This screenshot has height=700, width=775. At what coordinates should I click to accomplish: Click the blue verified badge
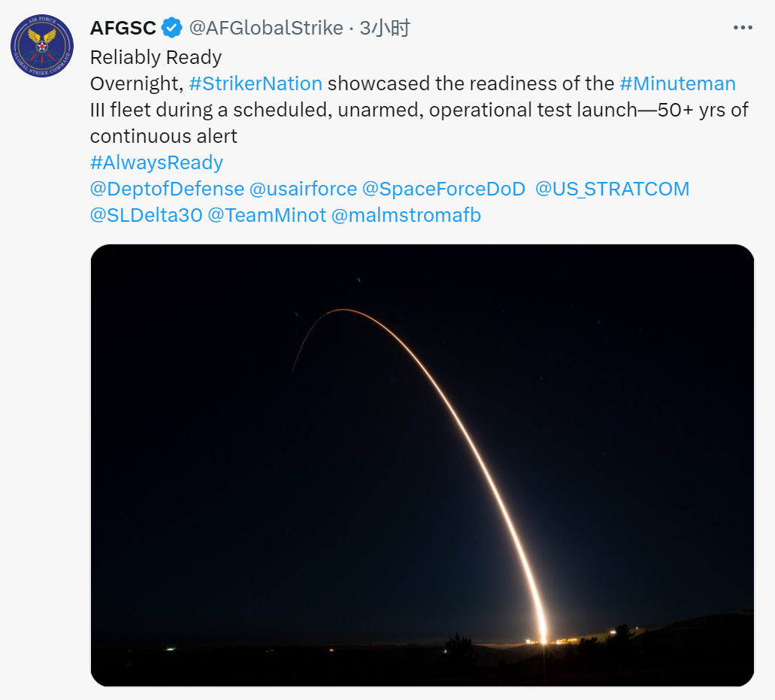(x=172, y=29)
